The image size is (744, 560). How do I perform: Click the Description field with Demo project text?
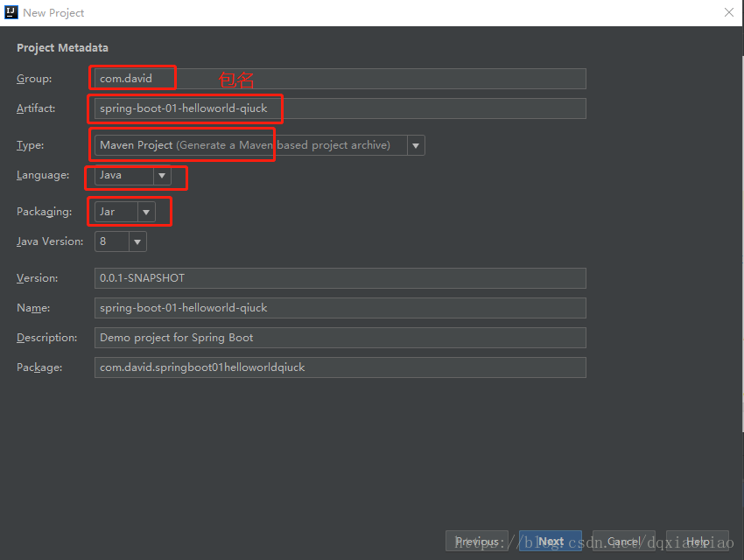340,337
